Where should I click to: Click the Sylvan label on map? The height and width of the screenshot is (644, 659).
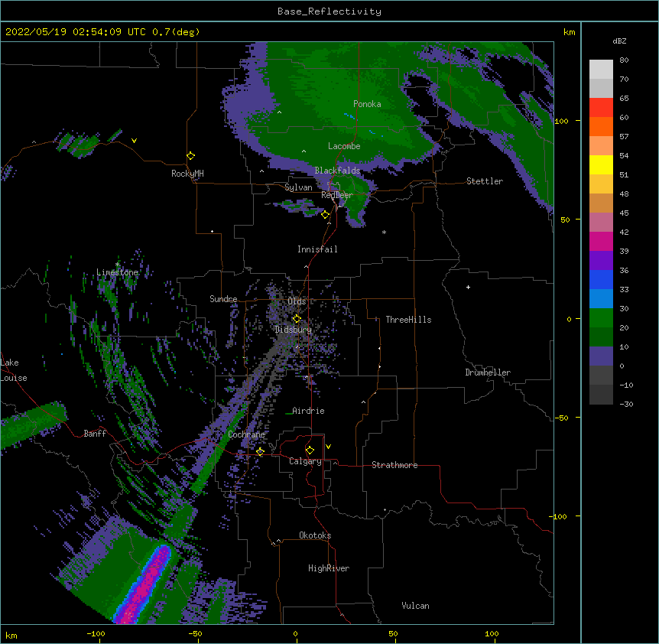(x=298, y=187)
